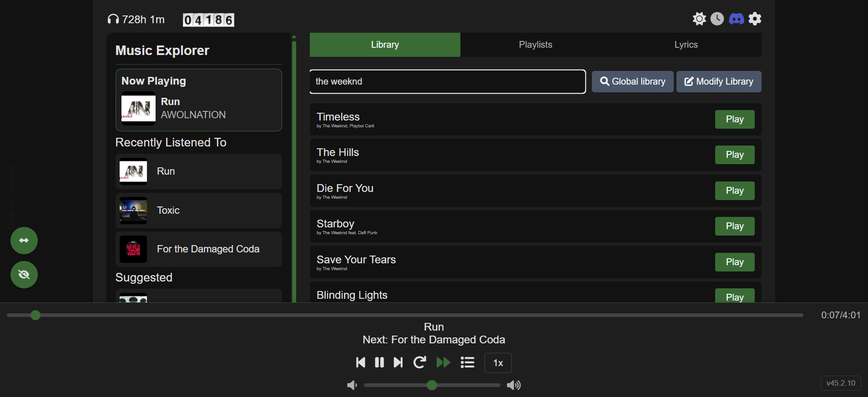
Task: Open the settings gear
Action: click(755, 19)
